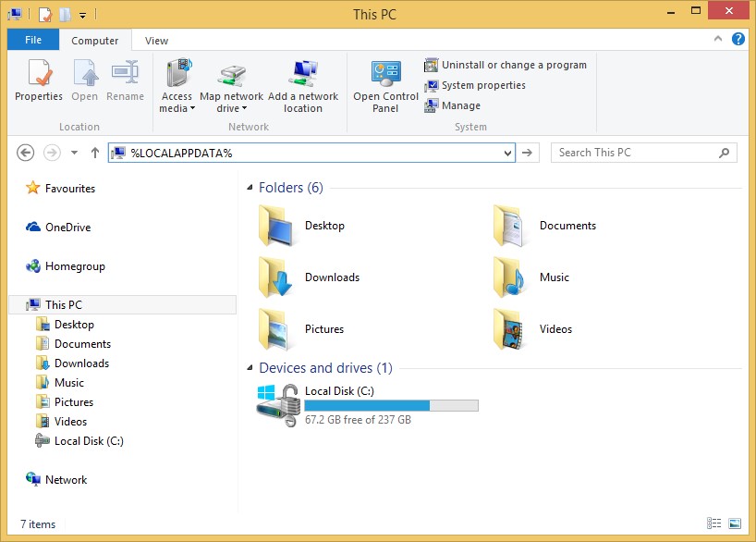Open the recent locations dropdown arrow
The width and height of the screenshot is (756, 542).
click(74, 153)
